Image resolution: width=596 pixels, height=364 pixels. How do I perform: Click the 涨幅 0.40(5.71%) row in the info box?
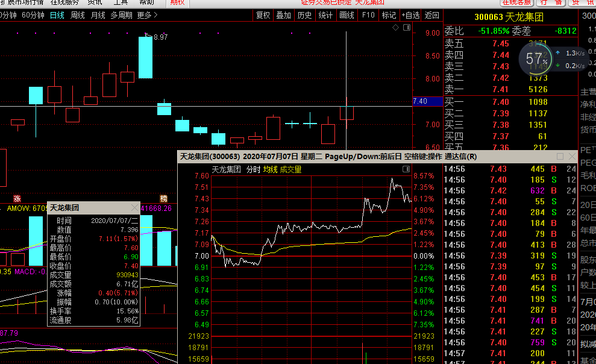coord(94,293)
